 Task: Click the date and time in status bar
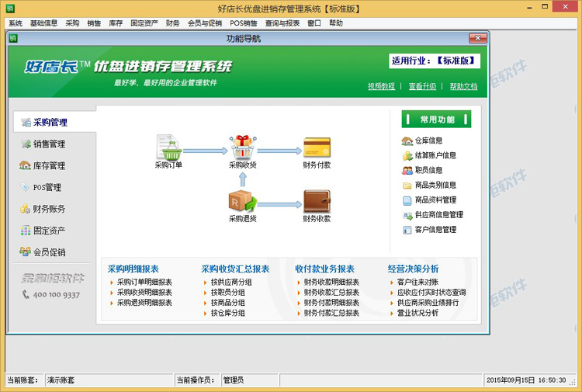point(526,380)
